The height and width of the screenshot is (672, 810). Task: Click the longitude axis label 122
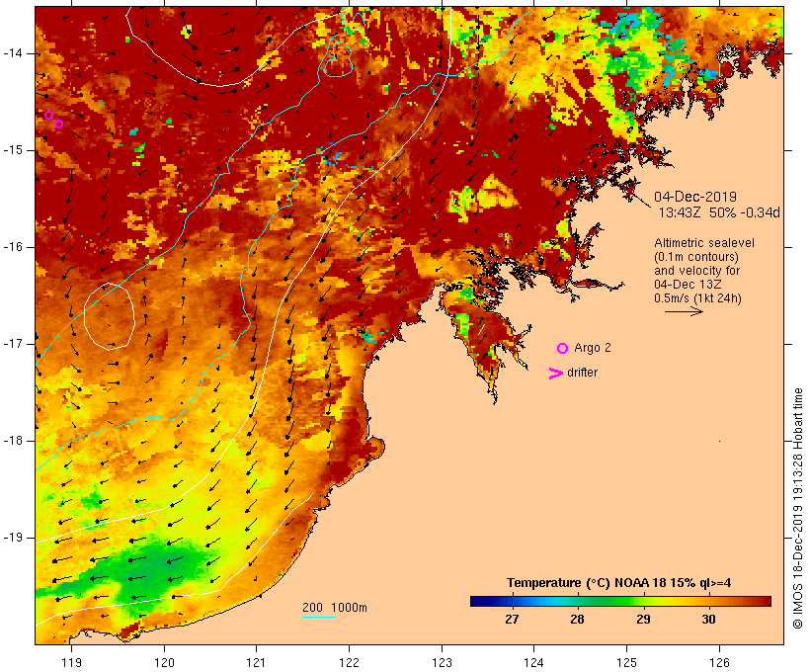click(350, 662)
